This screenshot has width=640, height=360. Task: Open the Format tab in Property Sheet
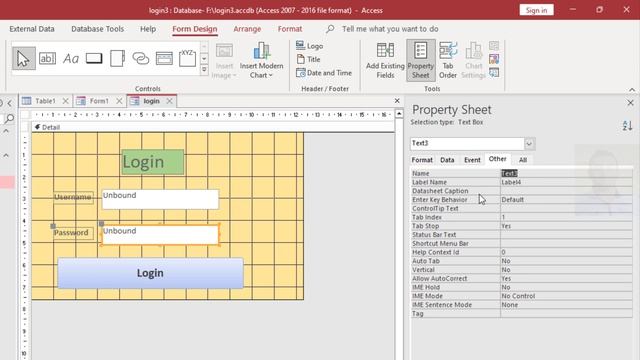click(422, 160)
